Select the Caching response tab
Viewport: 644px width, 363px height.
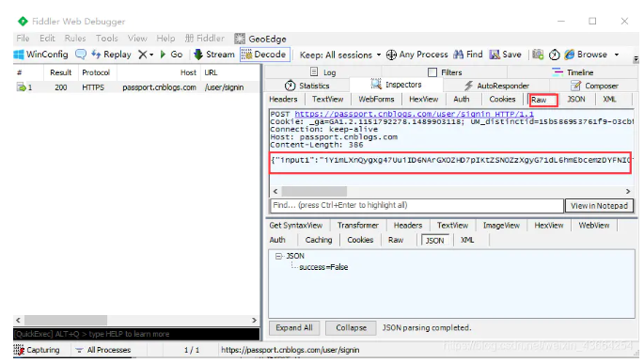click(x=319, y=240)
